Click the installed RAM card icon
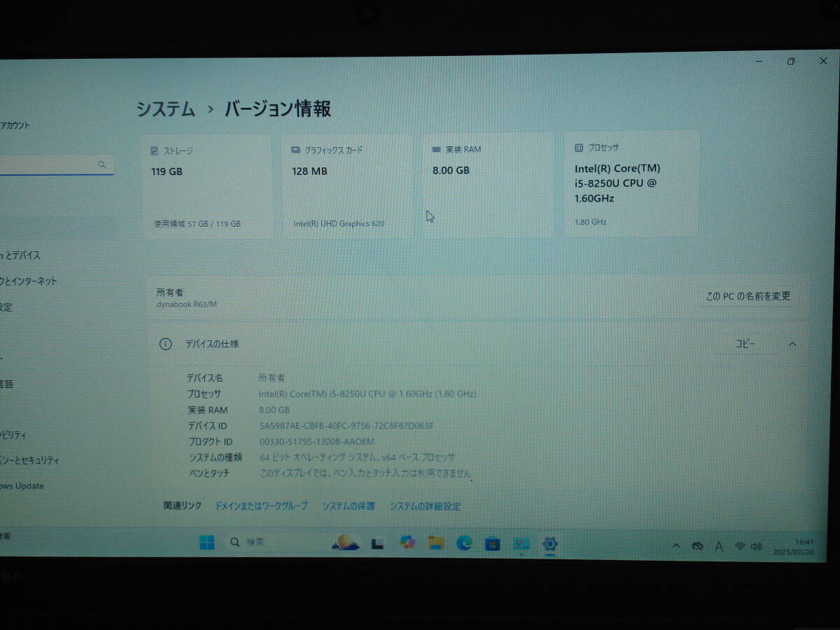The image size is (840, 630). [437, 149]
